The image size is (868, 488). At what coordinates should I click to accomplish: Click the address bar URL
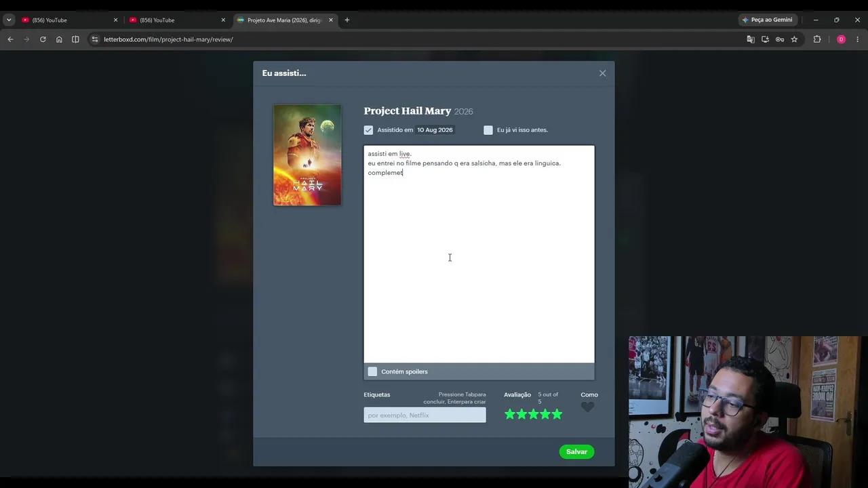(168, 39)
